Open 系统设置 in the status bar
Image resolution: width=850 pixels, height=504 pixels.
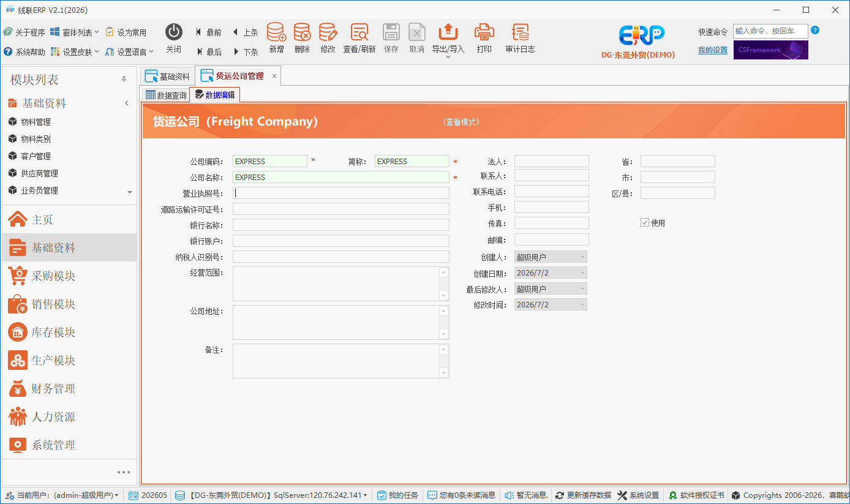(638, 495)
